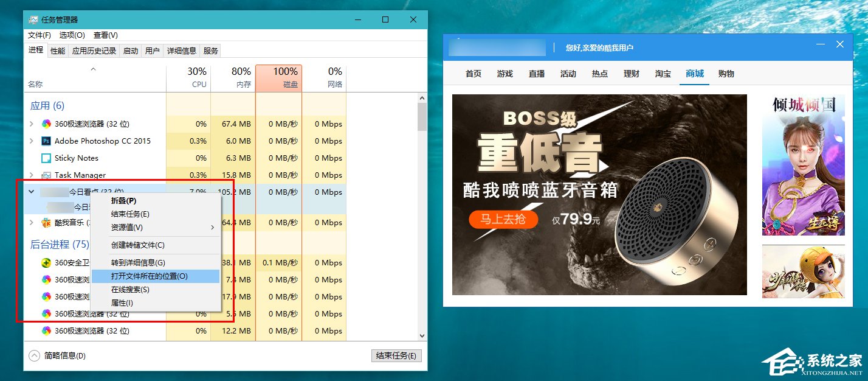
Task: Click the 酷我音乐 icon in the process list
Action: coord(45,223)
